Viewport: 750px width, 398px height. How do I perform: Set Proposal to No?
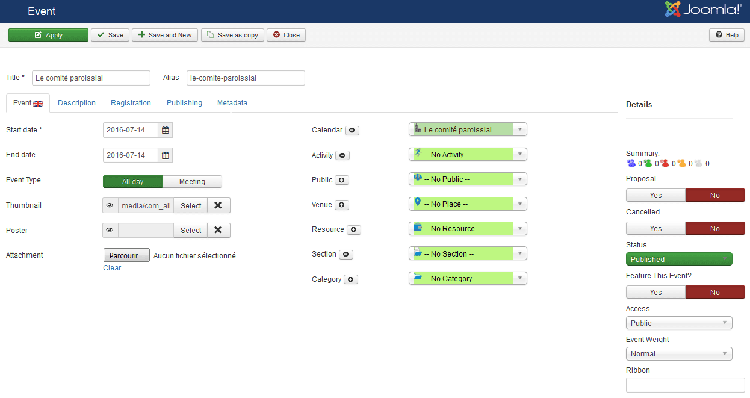[715, 195]
